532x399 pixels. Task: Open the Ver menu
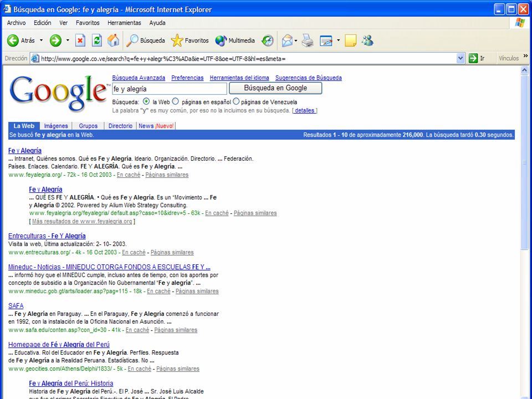tap(63, 23)
